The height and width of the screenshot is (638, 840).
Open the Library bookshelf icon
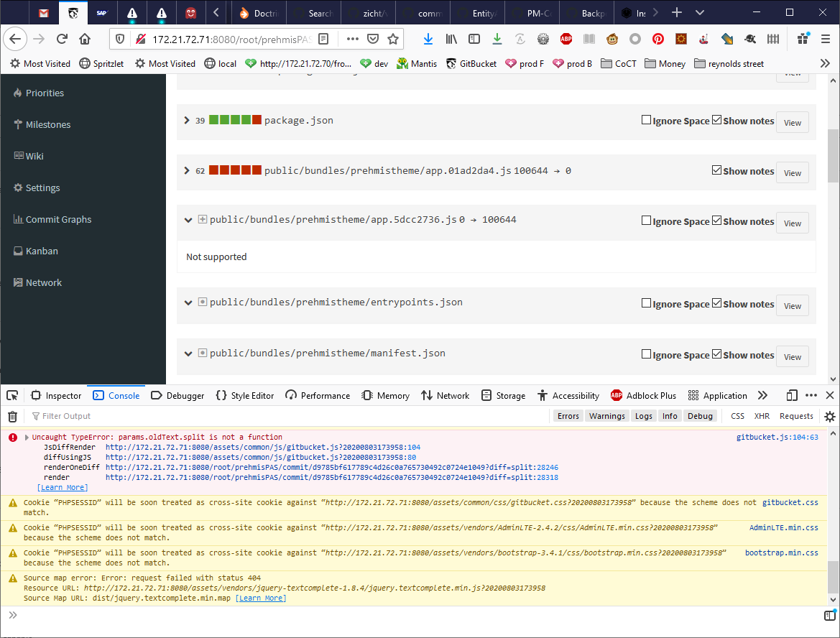451,39
